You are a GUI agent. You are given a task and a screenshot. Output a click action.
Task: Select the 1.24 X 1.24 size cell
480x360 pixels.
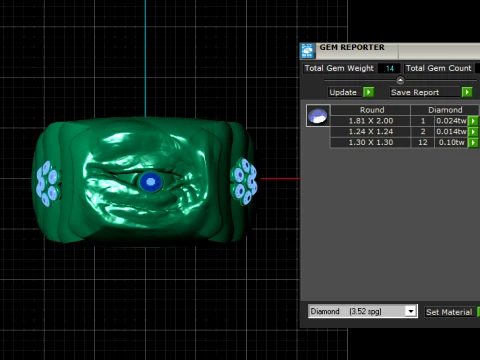point(371,132)
